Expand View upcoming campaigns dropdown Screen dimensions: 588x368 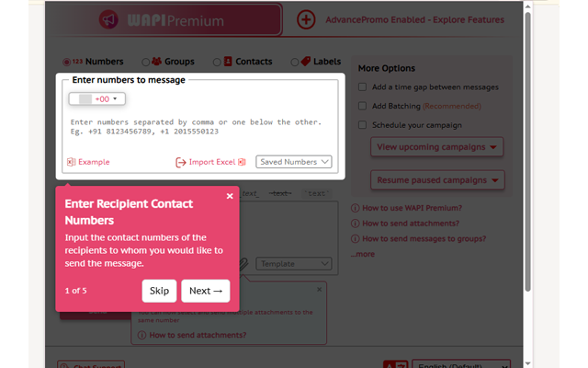437,147
